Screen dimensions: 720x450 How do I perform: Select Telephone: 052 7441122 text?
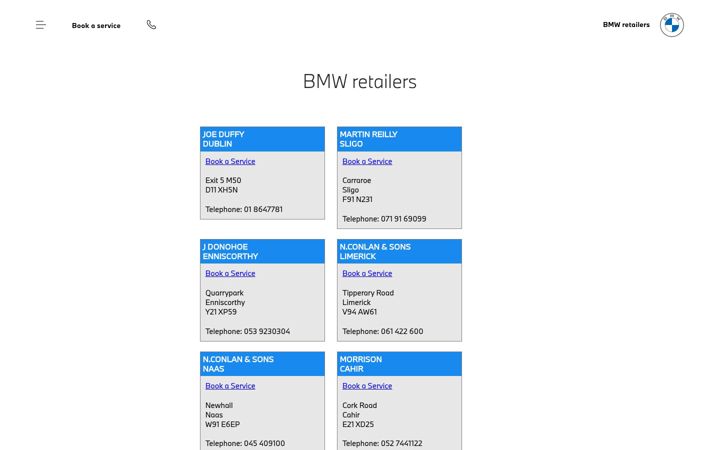point(382,443)
